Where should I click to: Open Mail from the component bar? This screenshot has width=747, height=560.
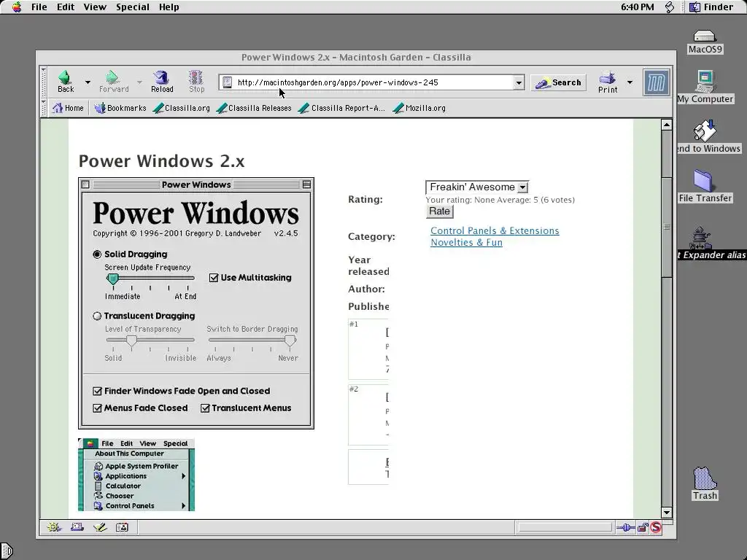pyautogui.click(x=77, y=527)
